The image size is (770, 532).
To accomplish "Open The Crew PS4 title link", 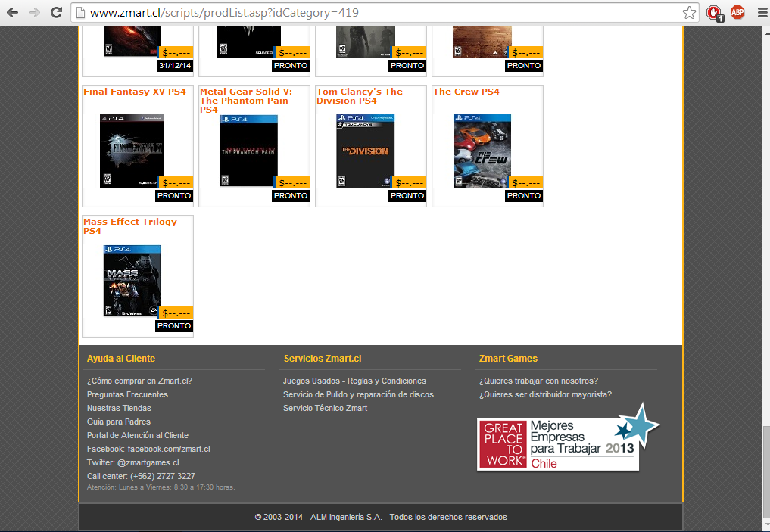I will pyautogui.click(x=466, y=92).
